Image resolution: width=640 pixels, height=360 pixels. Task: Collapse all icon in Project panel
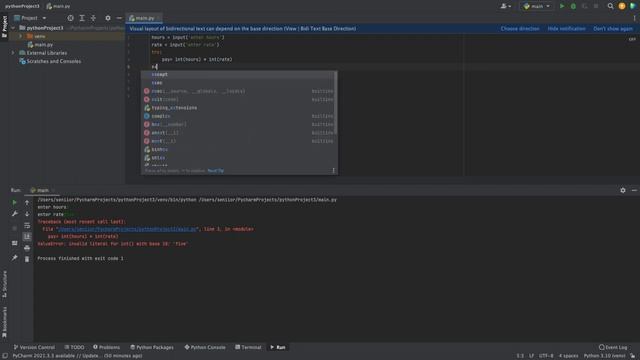(x=93, y=18)
